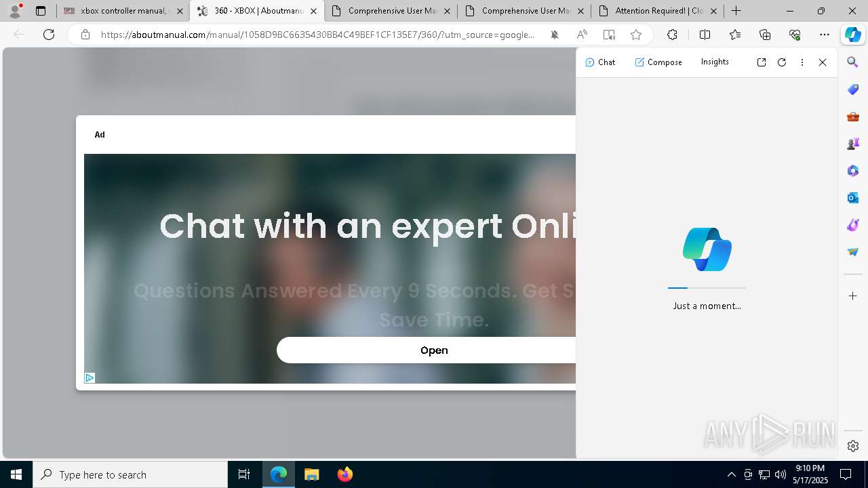The height and width of the screenshot is (488, 868).
Task: Open the Windows Start menu
Action: coord(16,474)
